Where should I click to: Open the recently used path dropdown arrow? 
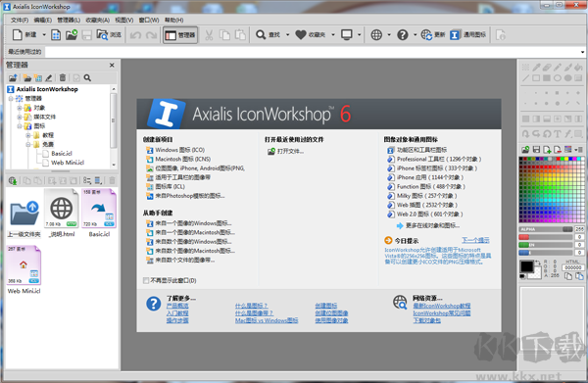click(582, 52)
